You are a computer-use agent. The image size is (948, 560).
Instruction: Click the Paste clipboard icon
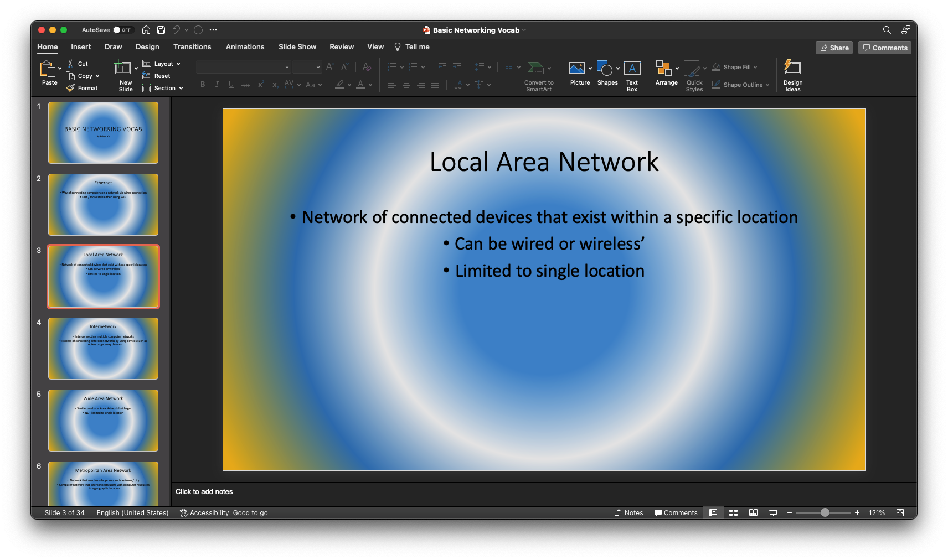(x=48, y=69)
